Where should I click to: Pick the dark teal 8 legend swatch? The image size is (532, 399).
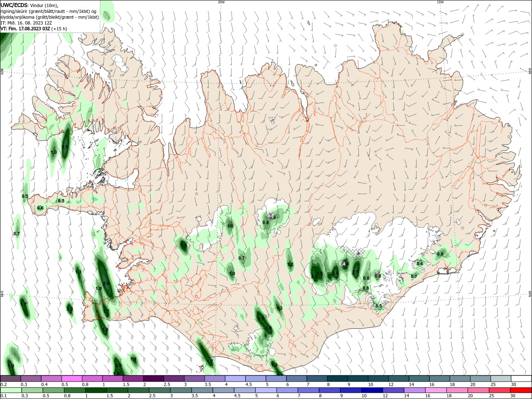pyautogui.click(x=337, y=379)
